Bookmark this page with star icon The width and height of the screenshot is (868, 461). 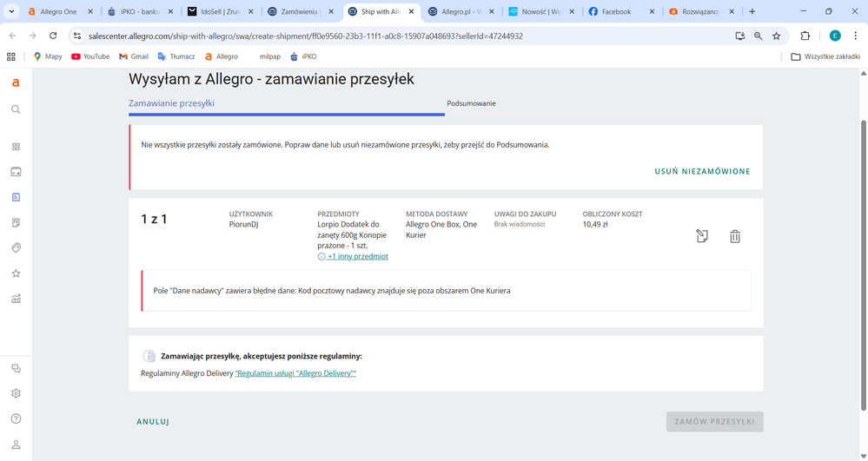coord(776,36)
